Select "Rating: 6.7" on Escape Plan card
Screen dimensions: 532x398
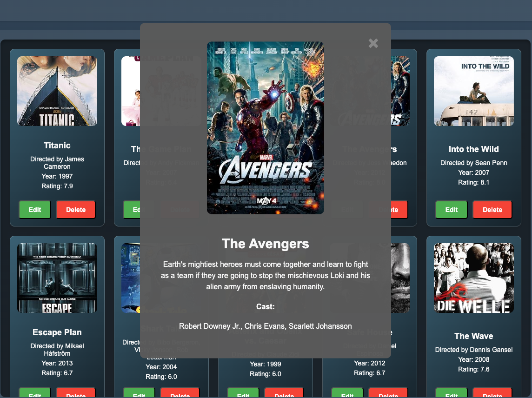coord(57,373)
